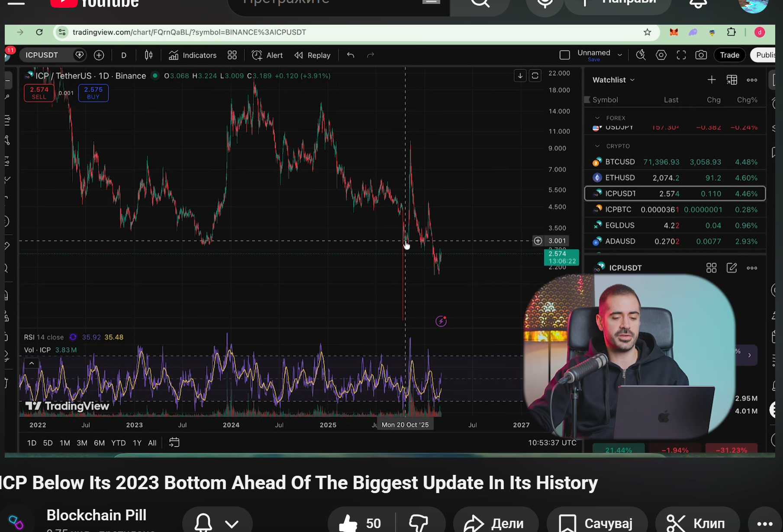Take a chart snapshot with camera icon

[701, 55]
